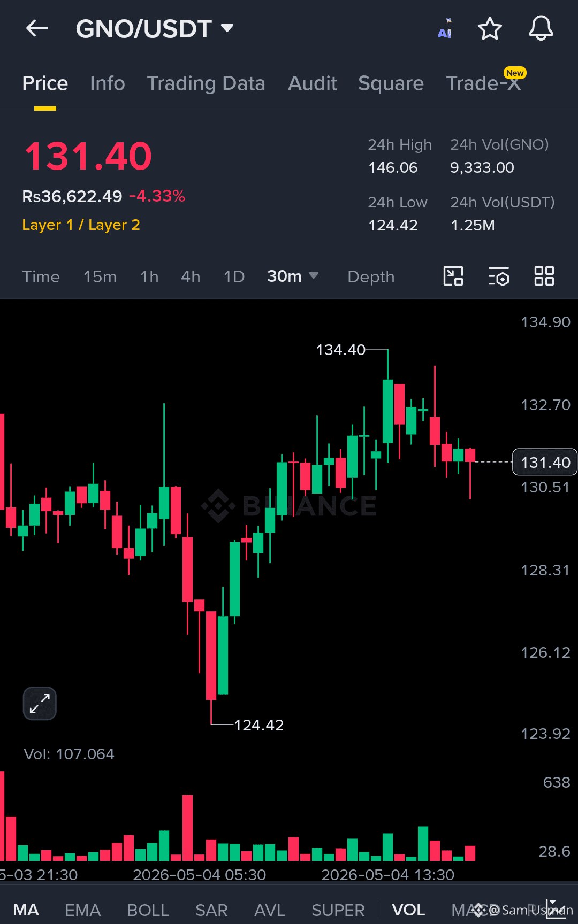Image resolution: width=578 pixels, height=924 pixels.
Task: Switch to the Trading Data tab
Action: click(206, 83)
